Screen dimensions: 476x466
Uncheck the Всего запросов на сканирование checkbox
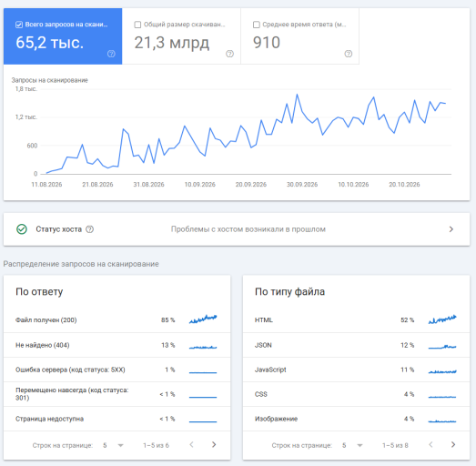coord(19,25)
